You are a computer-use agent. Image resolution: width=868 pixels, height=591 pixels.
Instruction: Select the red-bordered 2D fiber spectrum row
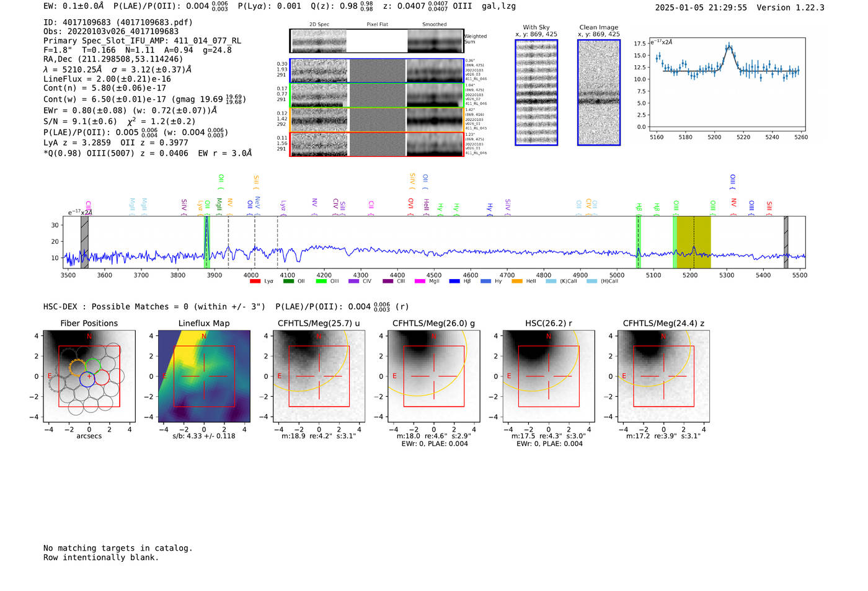click(x=376, y=144)
